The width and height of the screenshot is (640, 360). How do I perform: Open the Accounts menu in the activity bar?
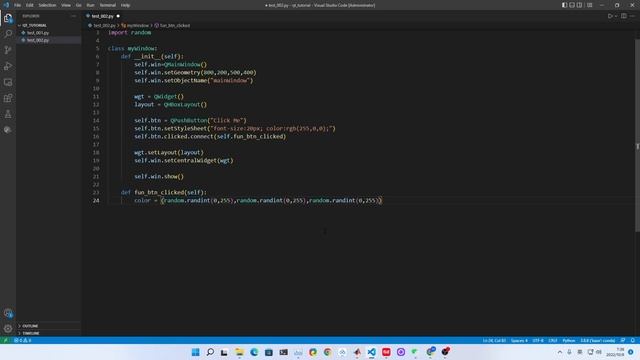click(8, 313)
